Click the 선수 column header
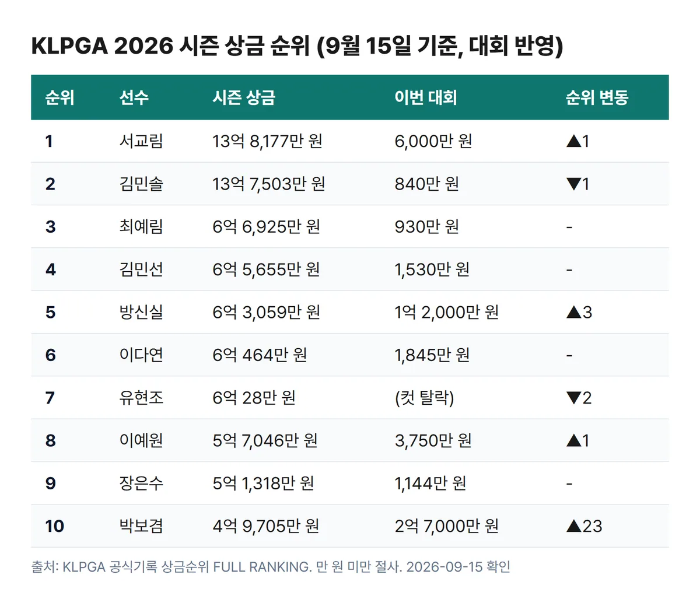The height and width of the screenshot is (606, 700). [x=134, y=97]
